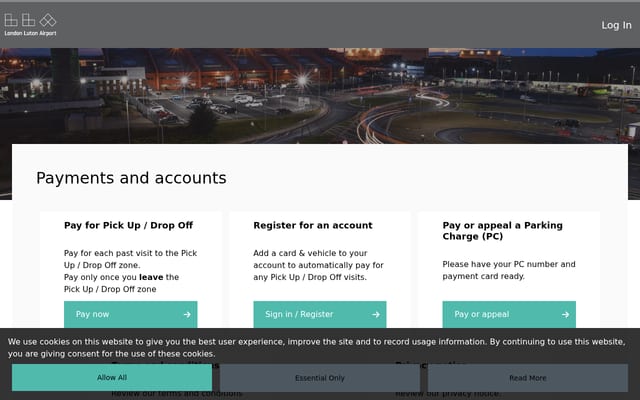The height and width of the screenshot is (400, 640).
Task: Click the Pay for Pick Up / Drop Off heading
Action: [x=128, y=225]
